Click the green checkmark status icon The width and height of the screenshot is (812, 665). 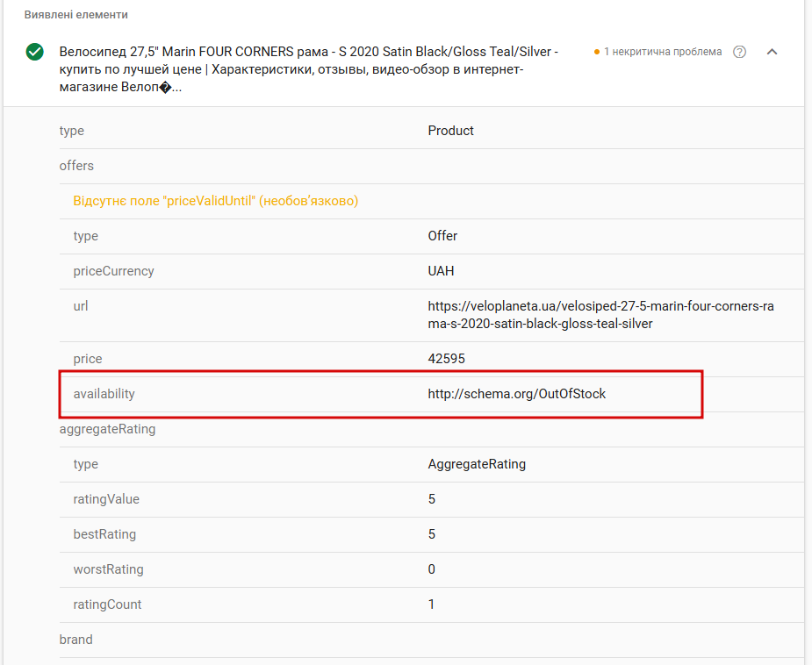35,53
